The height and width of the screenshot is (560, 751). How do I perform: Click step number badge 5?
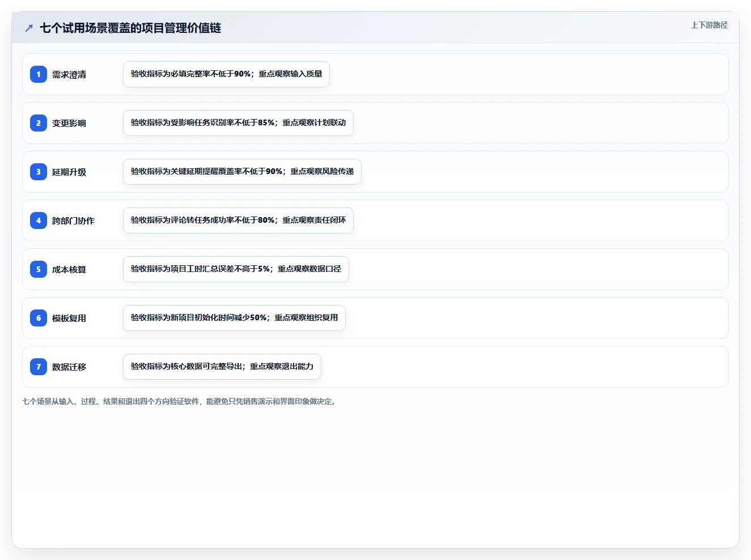point(39,269)
